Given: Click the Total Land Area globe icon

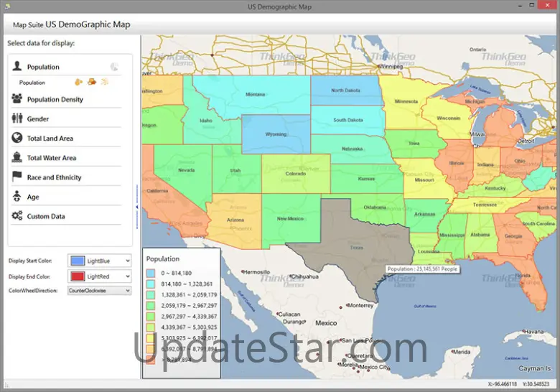Looking at the screenshot, I should [x=17, y=137].
